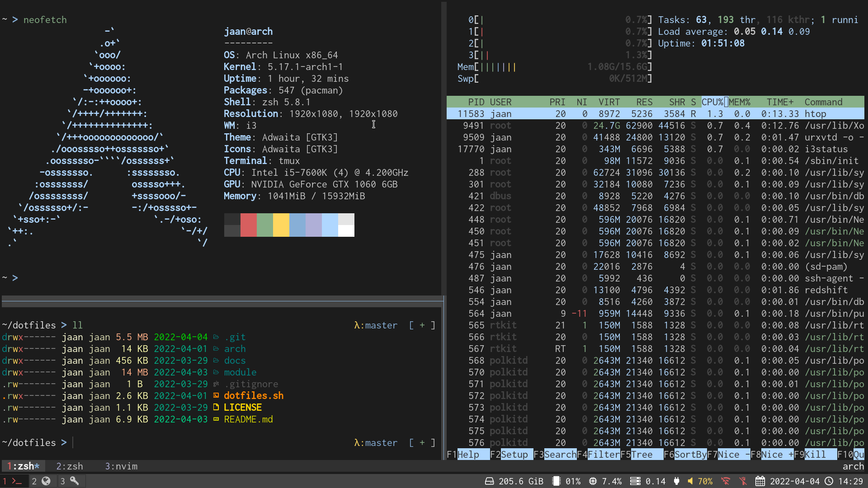Image resolution: width=868 pixels, height=488 pixels.
Task: Switch to tmux window 3:nvim
Action: coord(121,466)
